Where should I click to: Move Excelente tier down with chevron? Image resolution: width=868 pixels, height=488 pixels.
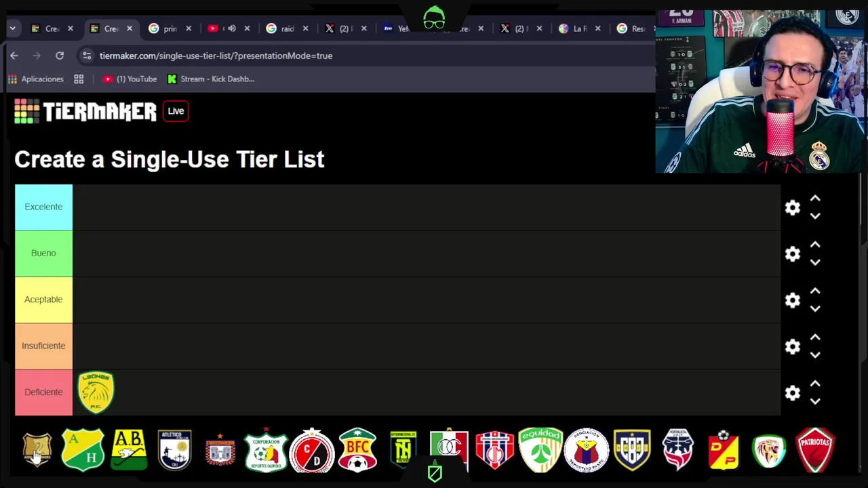[x=815, y=216]
